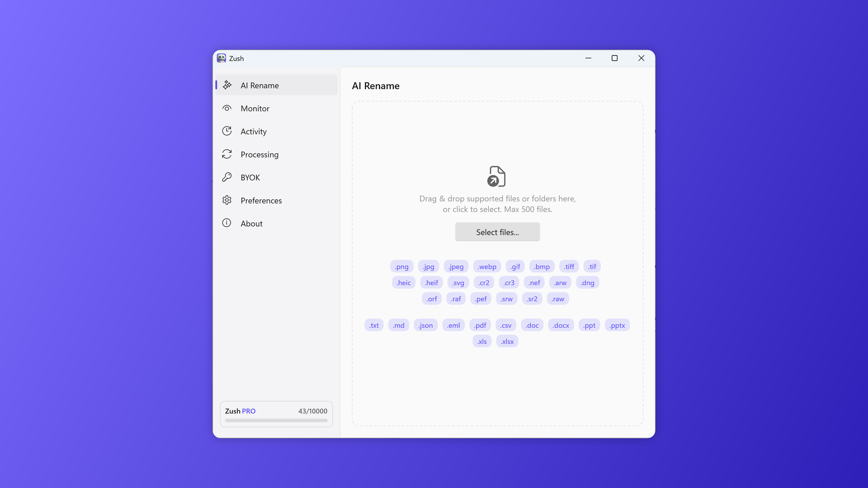Screen dimensions: 868x488
Task: Click the Zush PRO usage card
Action: point(276,413)
